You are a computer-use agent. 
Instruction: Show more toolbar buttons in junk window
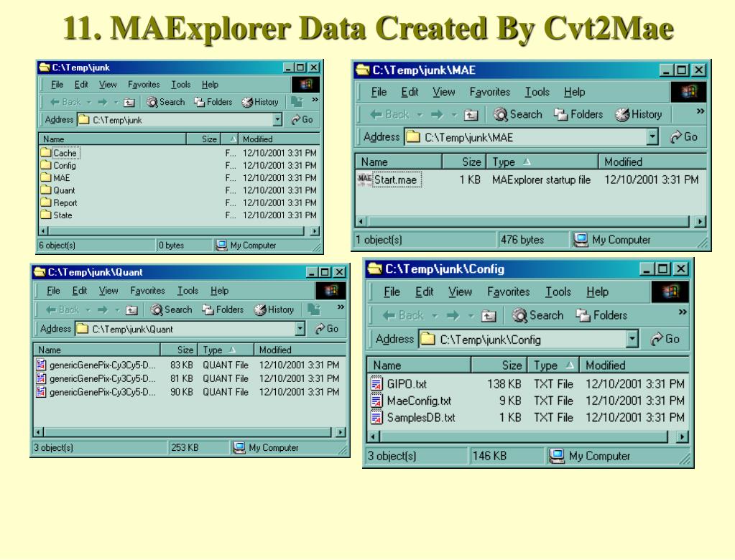click(315, 99)
